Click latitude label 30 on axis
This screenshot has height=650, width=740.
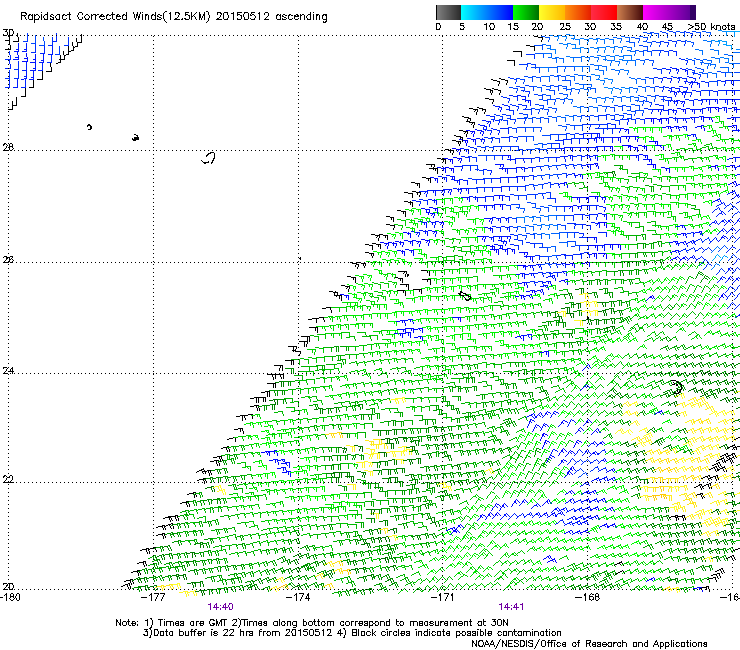(8, 33)
